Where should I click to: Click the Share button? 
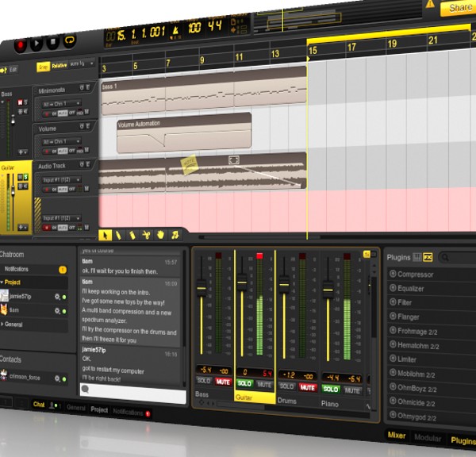(x=460, y=8)
